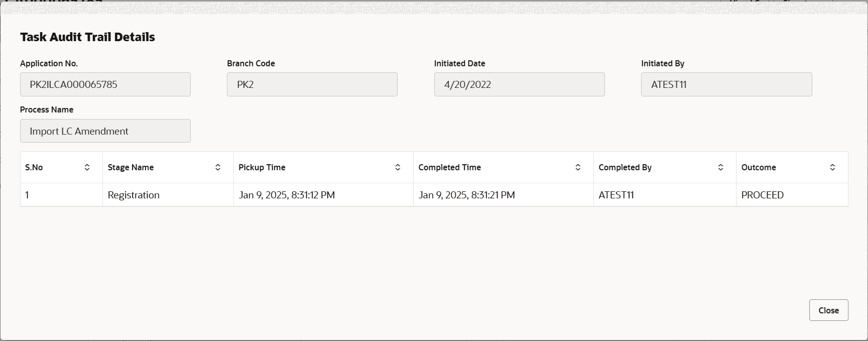Sort by Pickup Time arrows icon
868x341 pixels.
coord(398,167)
